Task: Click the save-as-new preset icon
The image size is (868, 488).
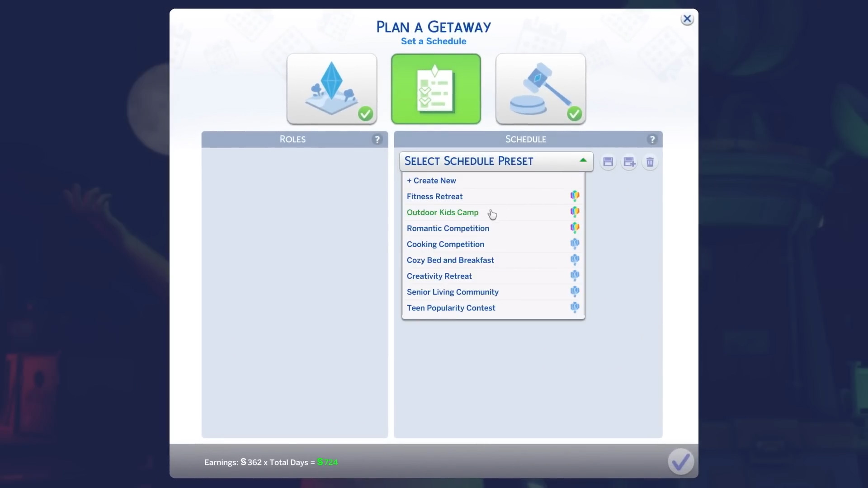Action: point(629,162)
